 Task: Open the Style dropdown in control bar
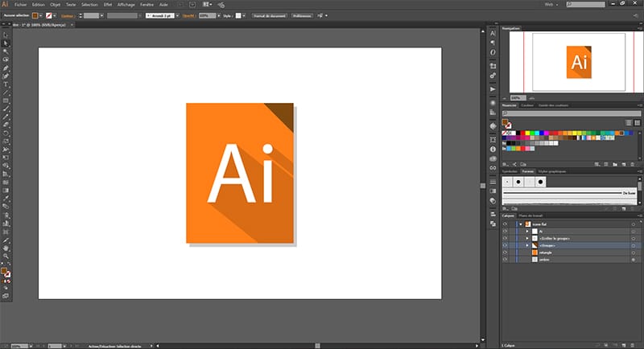point(244,15)
